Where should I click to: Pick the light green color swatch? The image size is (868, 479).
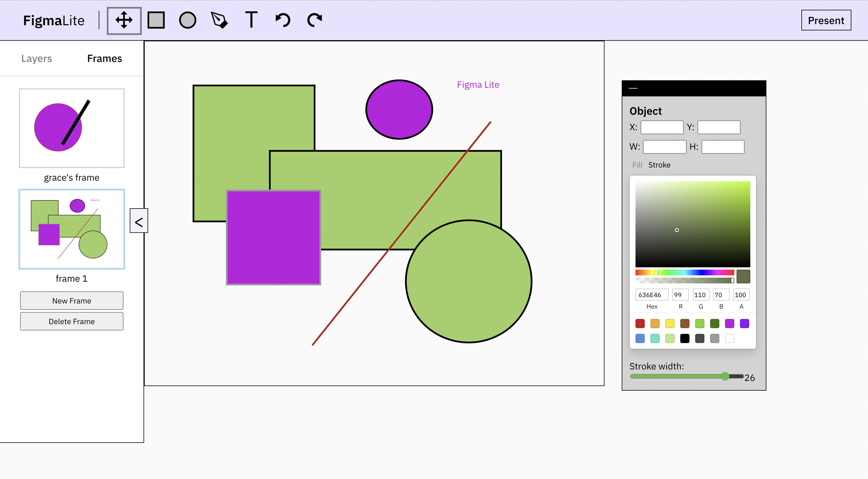(x=700, y=324)
